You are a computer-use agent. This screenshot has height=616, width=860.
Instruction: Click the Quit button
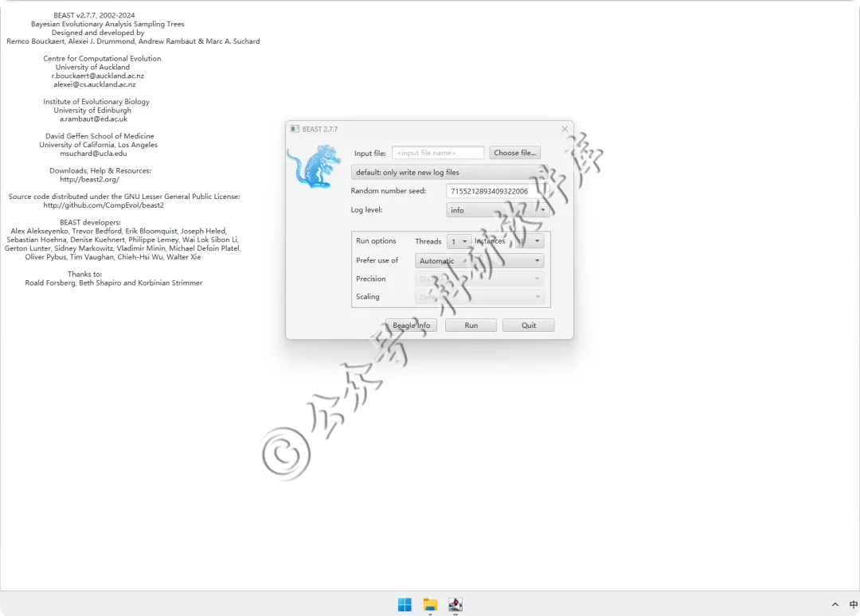coord(529,325)
